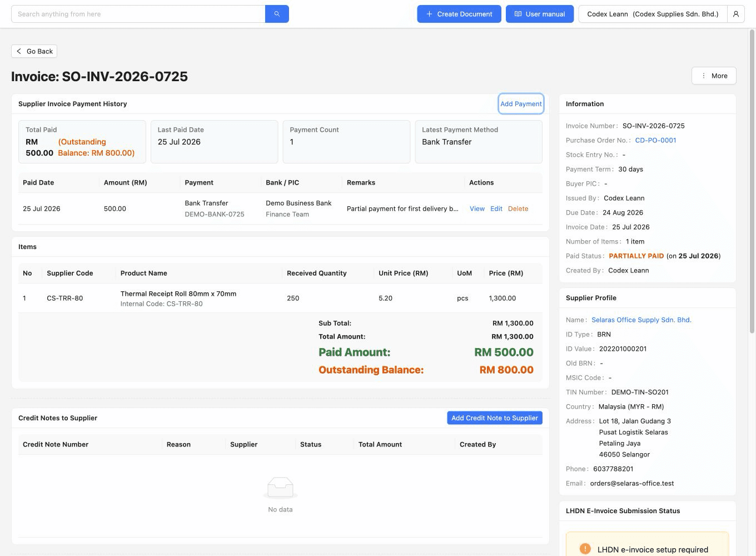Click DEMO-BANK-0725 reference text
The width and height of the screenshot is (756, 556).
click(215, 214)
